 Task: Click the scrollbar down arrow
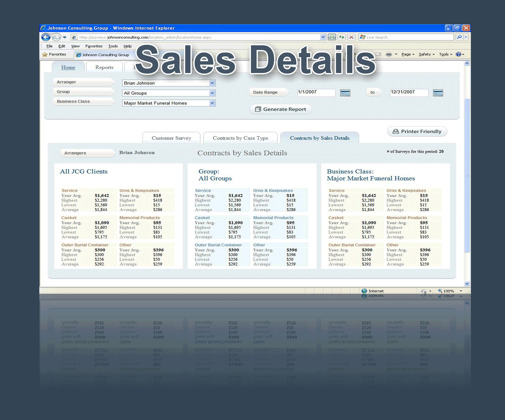click(x=467, y=284)
